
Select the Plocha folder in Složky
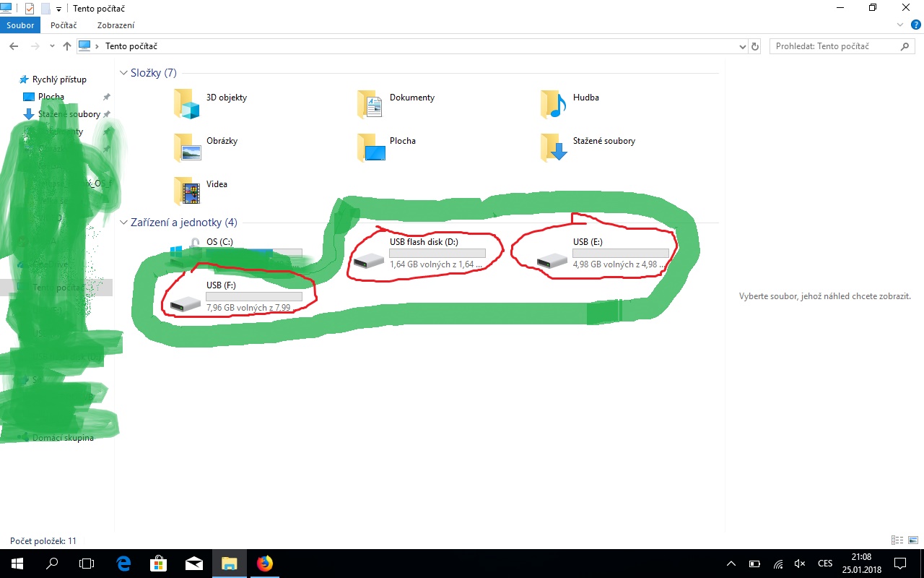[387, 147]
